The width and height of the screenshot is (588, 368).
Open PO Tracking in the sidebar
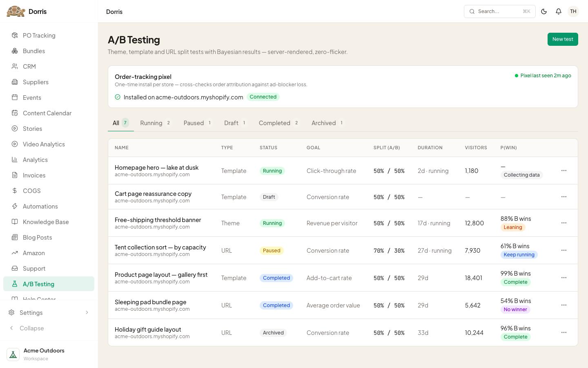coord(49,35)
